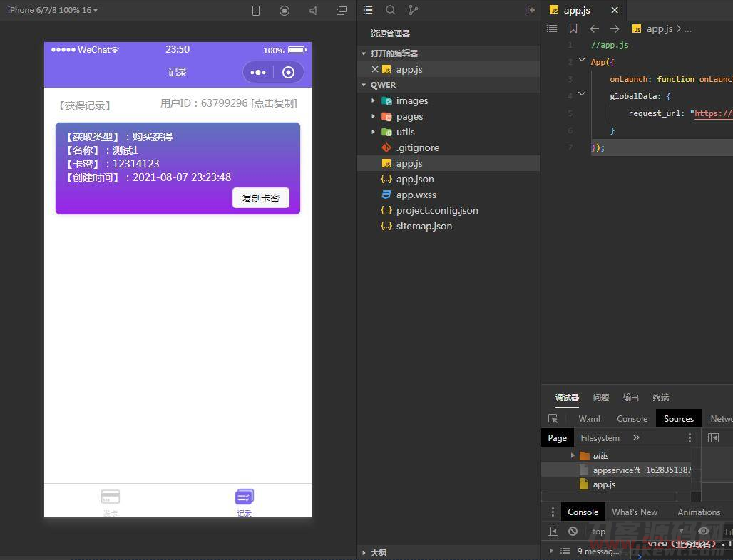Viewport: 733px width, 560px height.
Task: Click the 复制卡密 button in simulator
Action: tap(260, 198)
